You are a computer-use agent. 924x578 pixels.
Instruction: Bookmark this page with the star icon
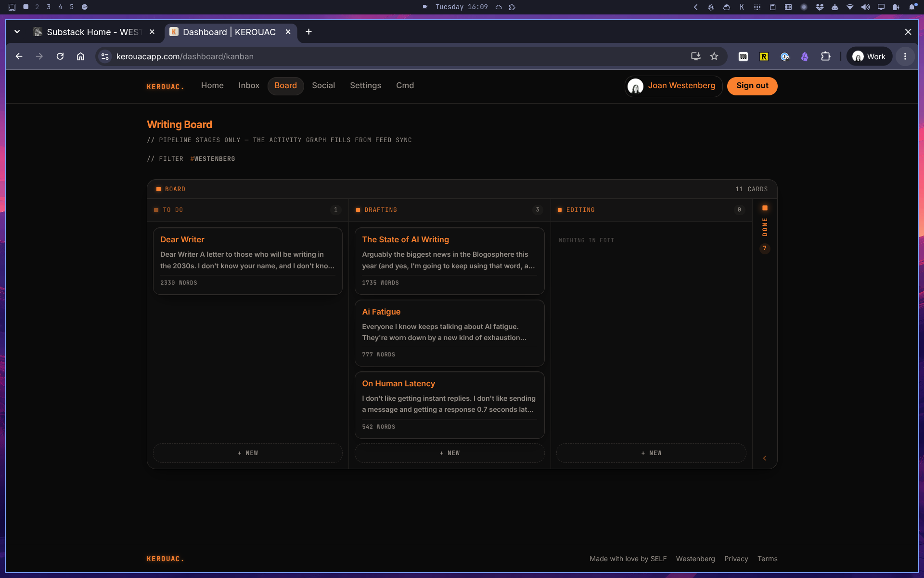(x=714, y=56)
